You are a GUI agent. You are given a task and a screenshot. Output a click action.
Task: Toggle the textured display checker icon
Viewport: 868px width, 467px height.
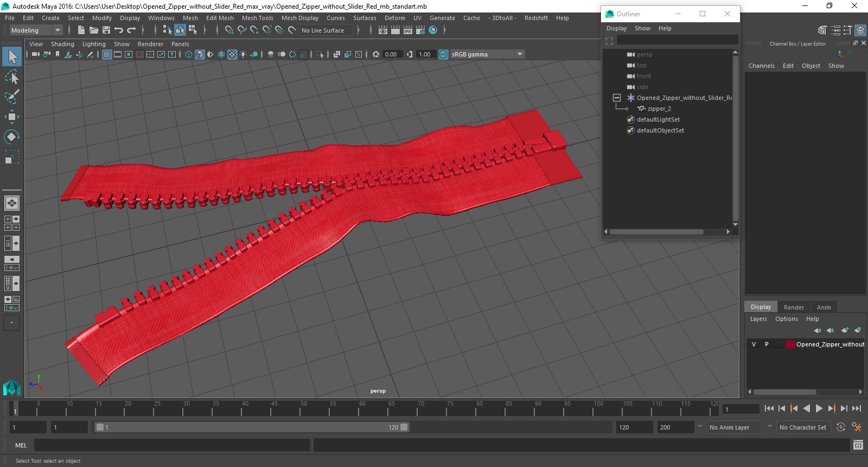coord(232,54)
